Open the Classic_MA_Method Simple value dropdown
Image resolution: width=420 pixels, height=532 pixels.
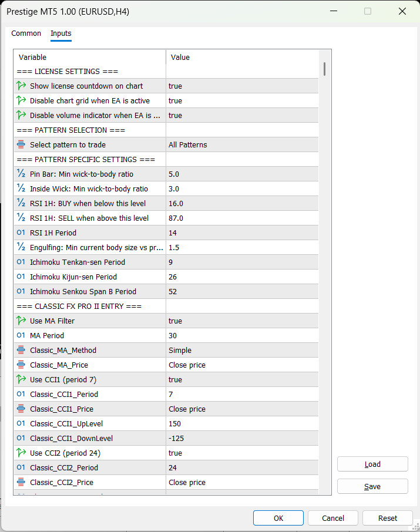coord(242,350)
